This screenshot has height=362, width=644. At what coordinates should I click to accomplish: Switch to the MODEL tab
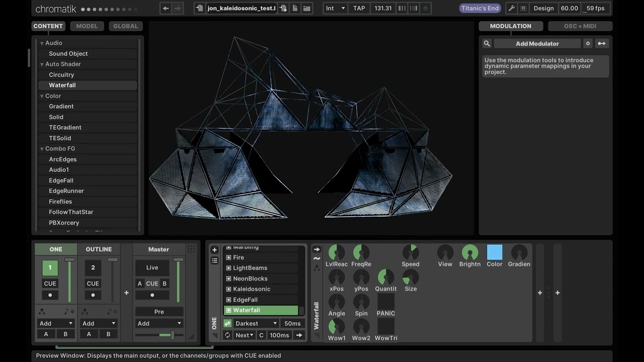[x=87, y=26]
